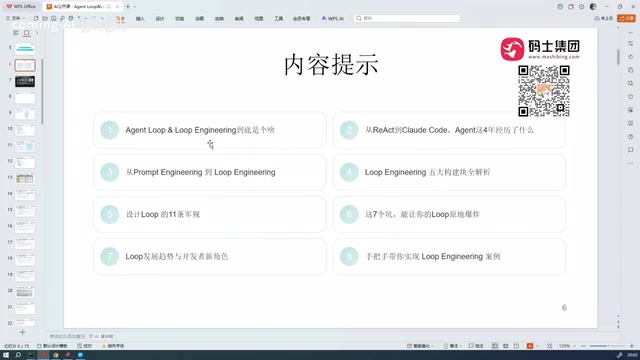The height and width of the screenshot is (360, 640).
Task: Switch to reading view icon in status bar
Action: coord(516,346)
